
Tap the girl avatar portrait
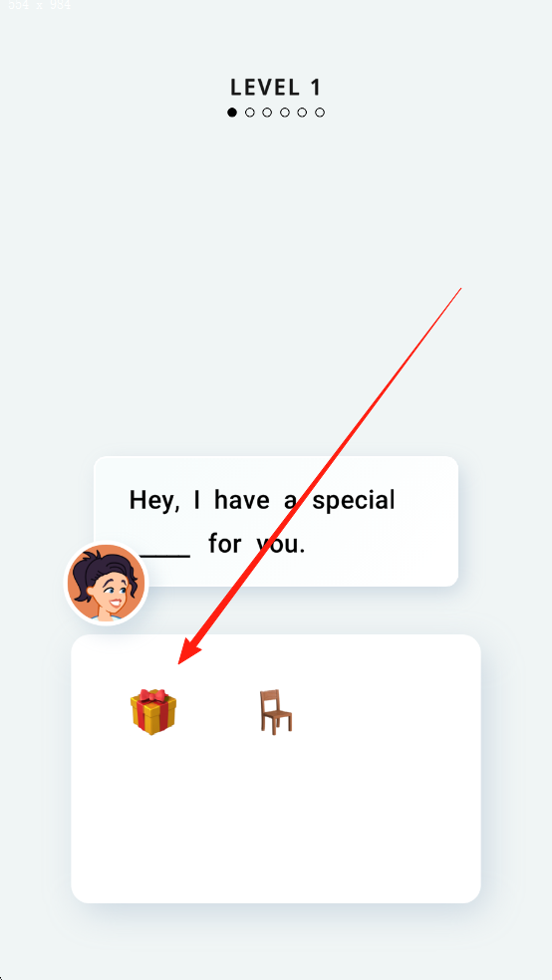(x=107, y=584)
